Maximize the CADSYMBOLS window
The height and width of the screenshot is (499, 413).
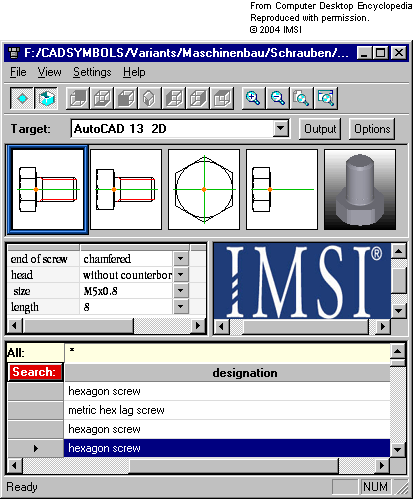coord(381,53)
